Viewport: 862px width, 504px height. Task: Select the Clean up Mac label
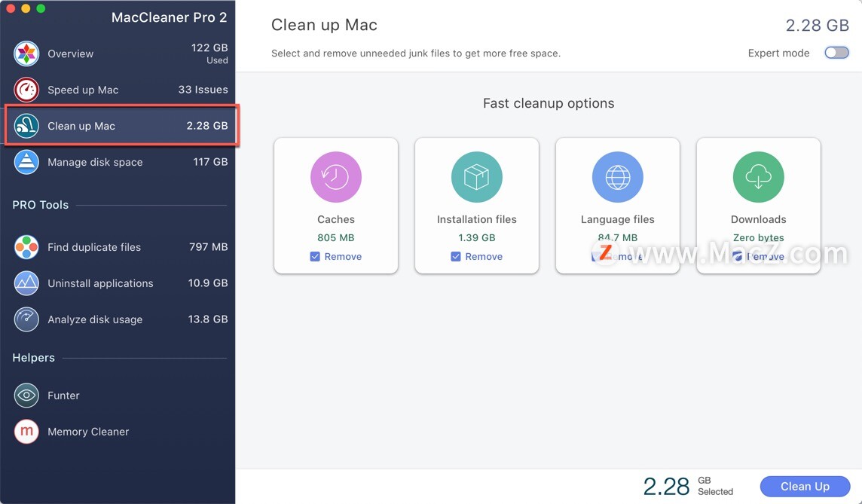[x=81, y=126]
